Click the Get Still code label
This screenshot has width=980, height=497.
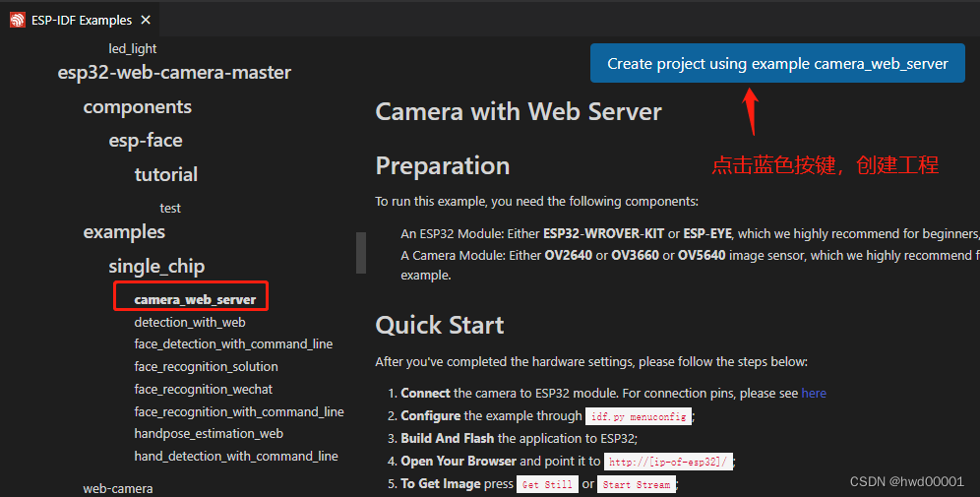[547, 484]
